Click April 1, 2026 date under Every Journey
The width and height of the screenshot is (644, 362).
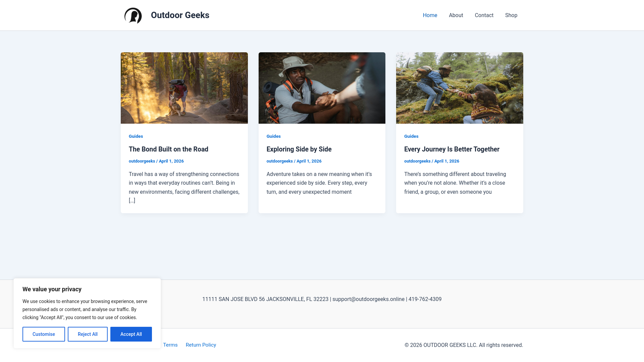447,161
